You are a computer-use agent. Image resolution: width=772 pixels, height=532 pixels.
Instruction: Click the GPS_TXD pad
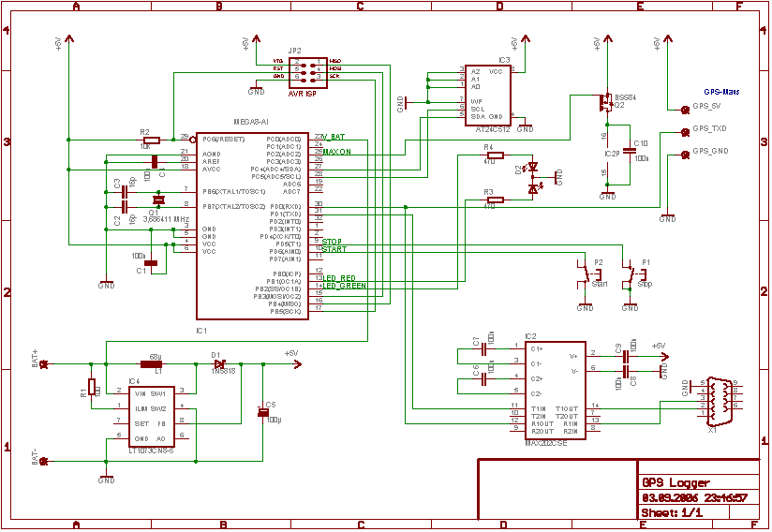pyautogui.click(x=685, y=132)
